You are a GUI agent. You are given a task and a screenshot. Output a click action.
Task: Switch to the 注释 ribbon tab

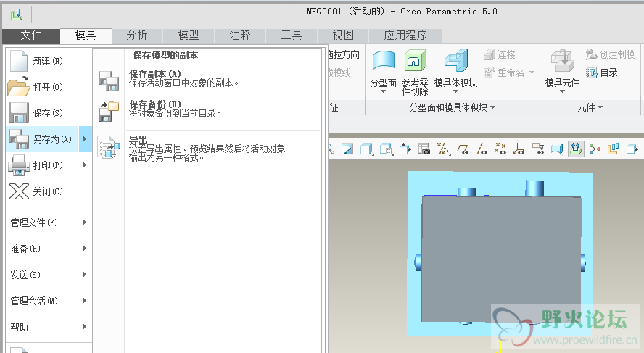click(x=240, y=36)
